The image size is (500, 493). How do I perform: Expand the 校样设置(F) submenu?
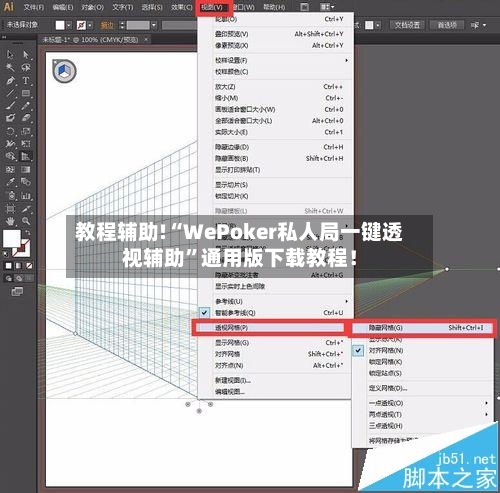[275, 60]
